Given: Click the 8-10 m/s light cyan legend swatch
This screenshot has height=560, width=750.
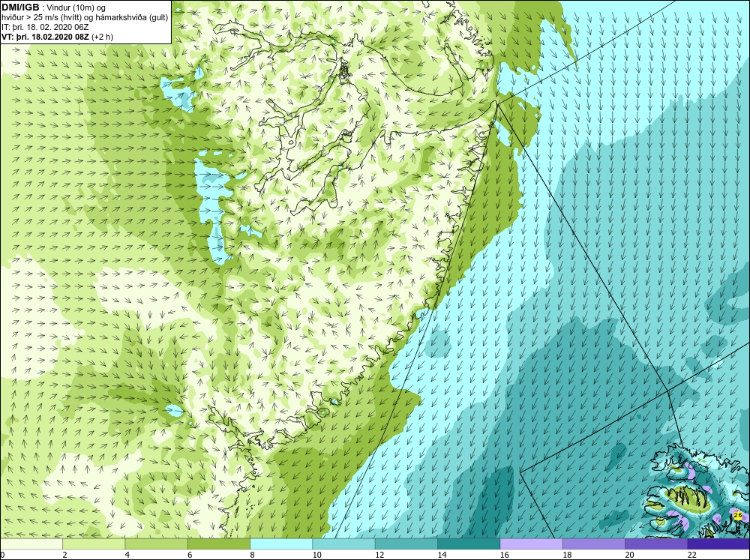Looking at the screenshot, I should (281, 544).
